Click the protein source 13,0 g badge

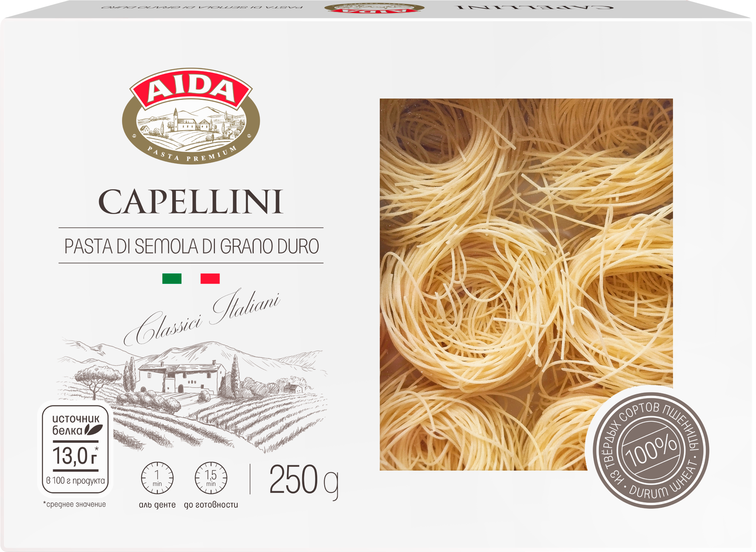click(75, 450)
